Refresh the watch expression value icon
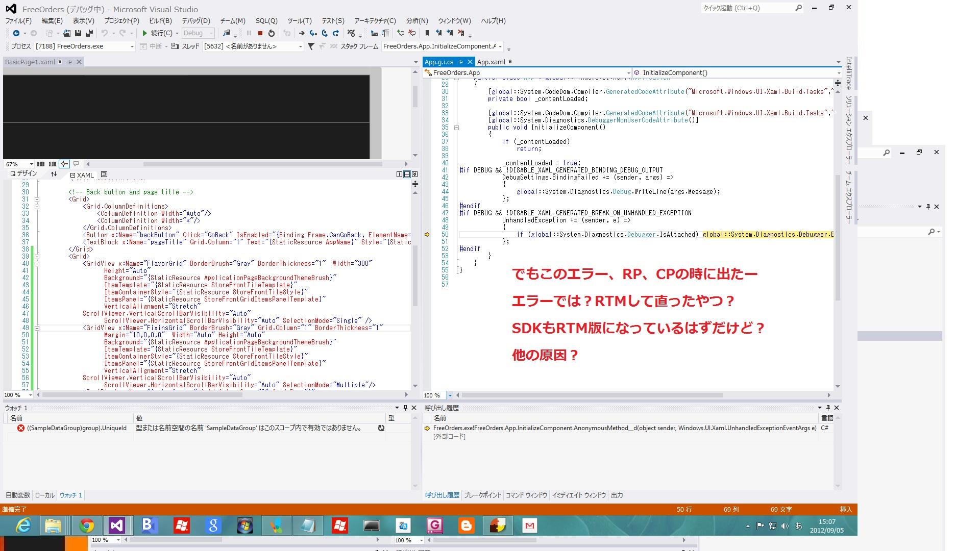This screenshot has width=980, height=551. point(381,428)
